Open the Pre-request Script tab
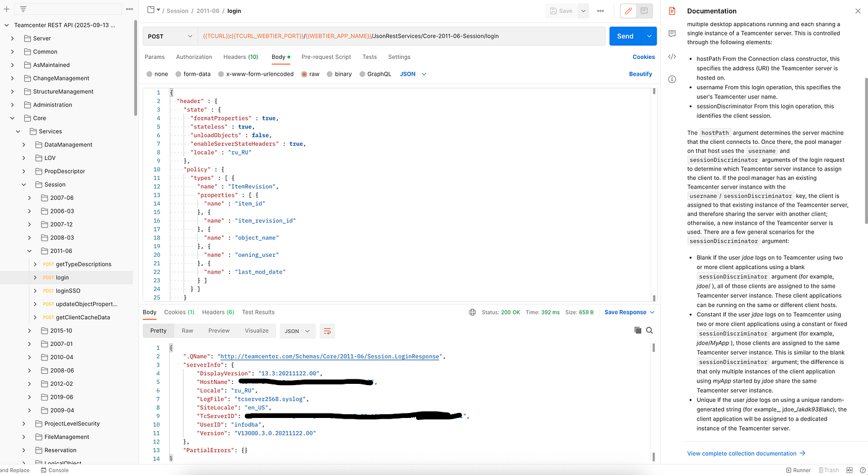Screen dimensions: 868x475 326,57
